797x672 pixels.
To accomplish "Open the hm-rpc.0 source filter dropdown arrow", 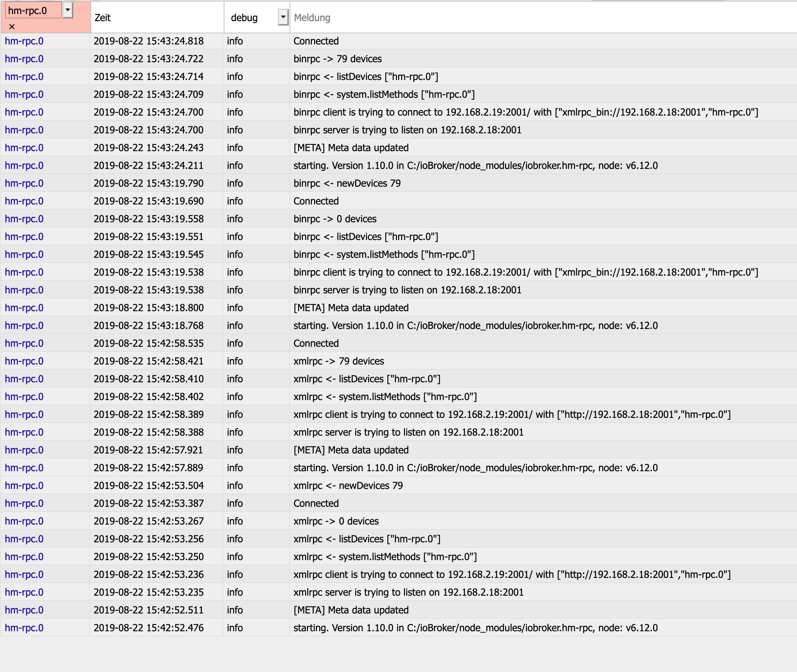I will (67, 10).
